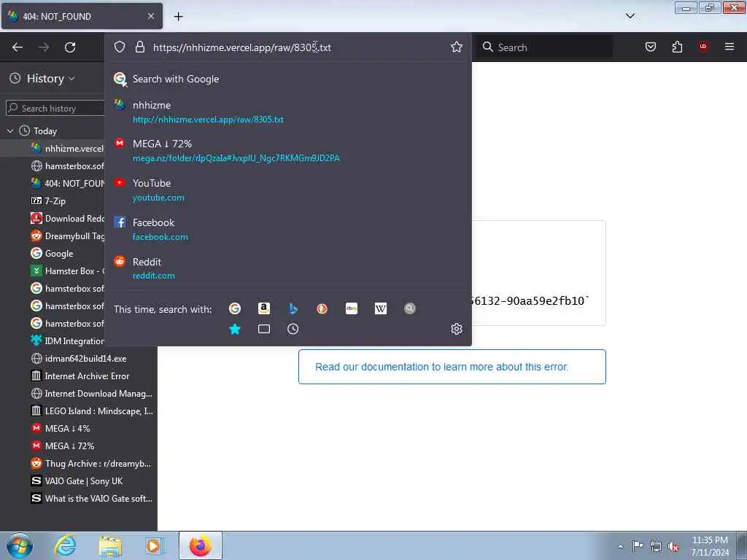Open What is the VAIO Gate soft... entry
Viewport: 747px width, 560px height.
[91, 498]
